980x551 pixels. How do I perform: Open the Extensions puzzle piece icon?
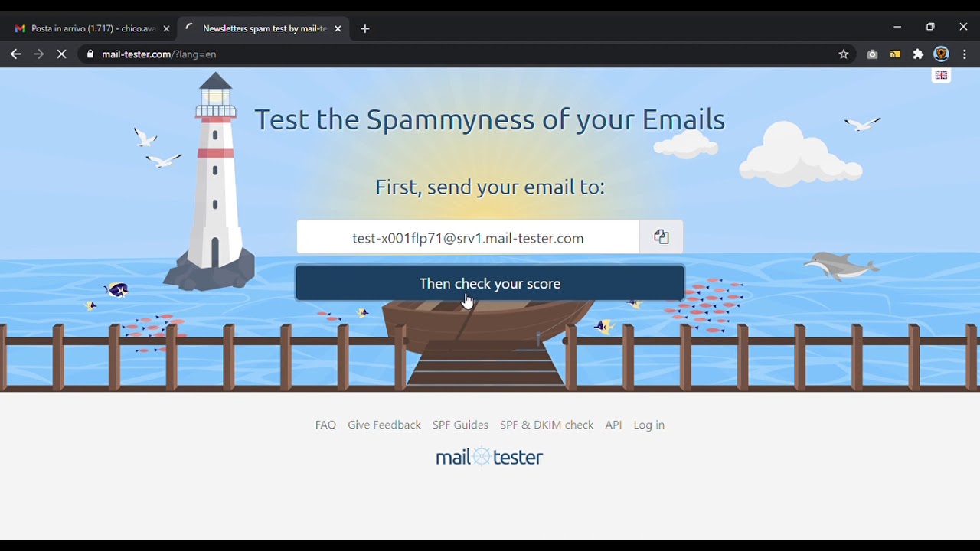[919, 54]
